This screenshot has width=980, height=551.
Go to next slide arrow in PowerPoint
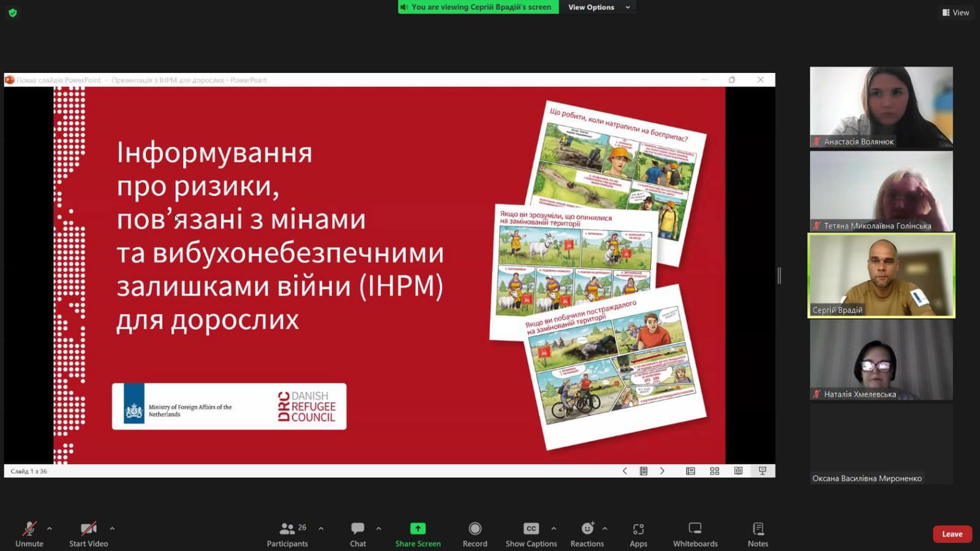click(662, 471)
